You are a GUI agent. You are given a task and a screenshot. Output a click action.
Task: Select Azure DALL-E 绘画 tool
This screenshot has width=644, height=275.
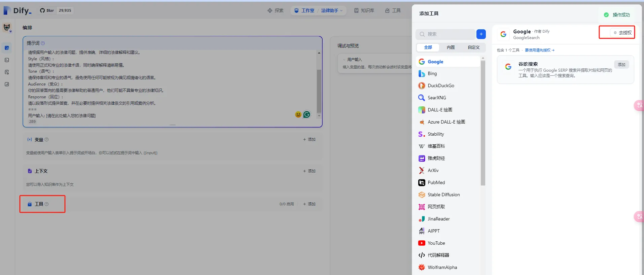tap(448, 122)
